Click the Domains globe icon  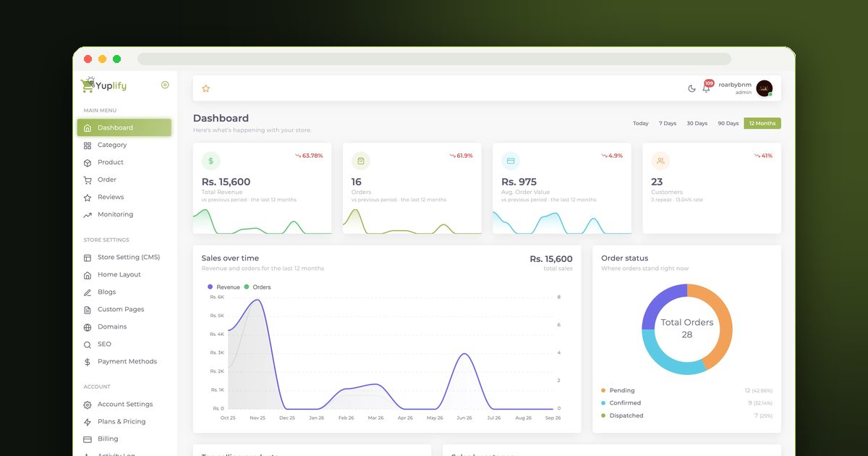click(x=88, y=327)
